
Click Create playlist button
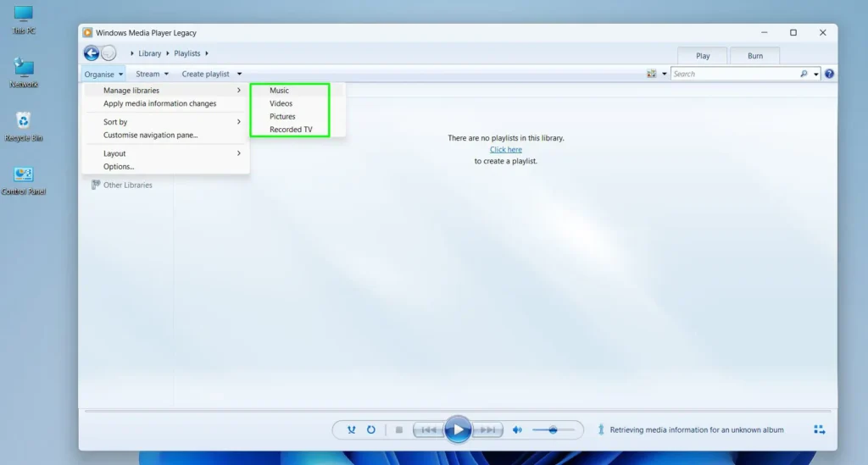coord(205,74)
